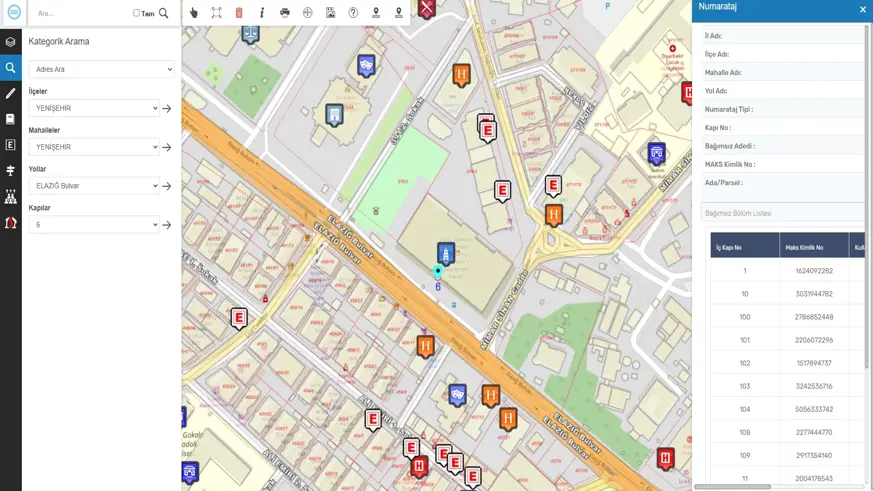
Task: Click the Ara search input field
Action: [80, 14]
